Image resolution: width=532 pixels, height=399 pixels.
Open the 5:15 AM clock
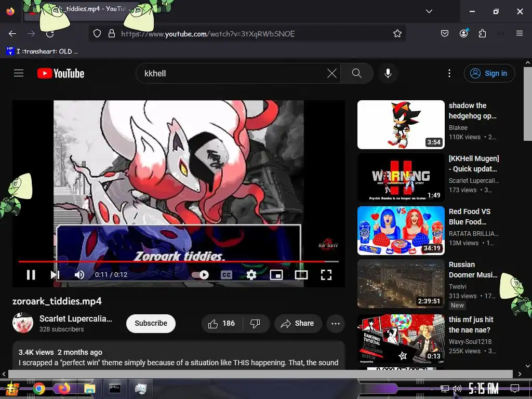point(484,389)
